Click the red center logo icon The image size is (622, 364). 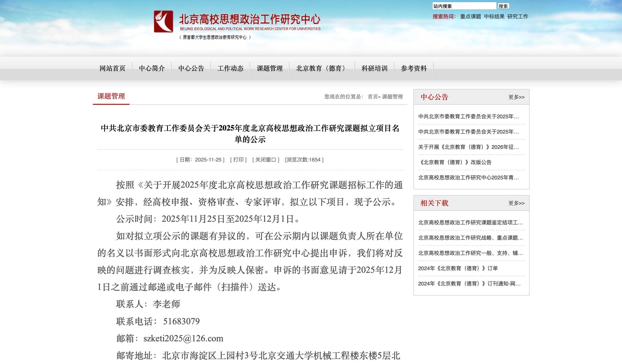tap(163, 22)
